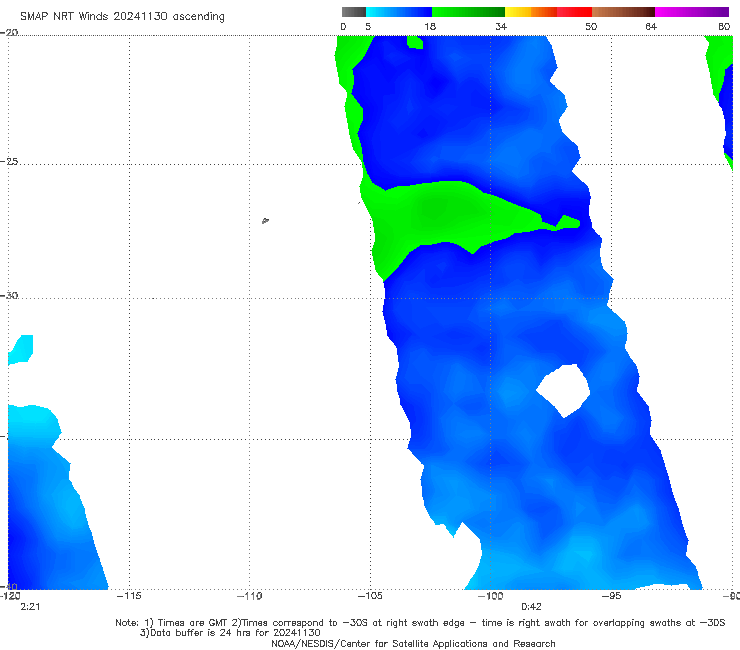The image size is (740, 650).
Task: Click the green segment of the color bar
Action: tap(468, 12)
